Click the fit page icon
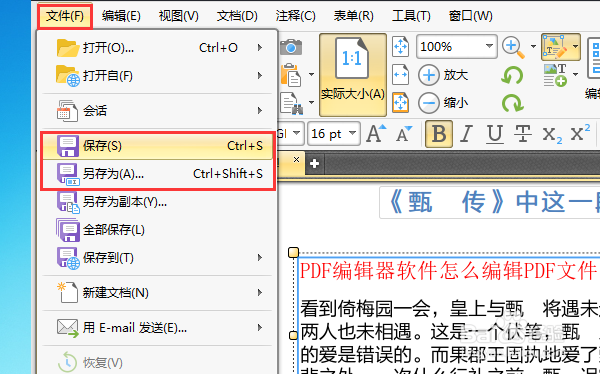Image resolution: width=600 pixels, height=374 pixels. 401,47
